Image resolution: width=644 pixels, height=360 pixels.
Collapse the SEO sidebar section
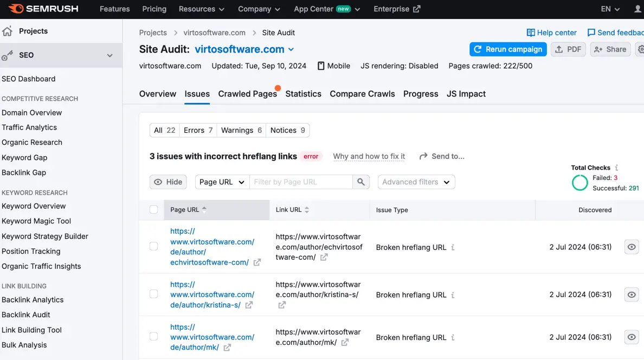[110, 55]
